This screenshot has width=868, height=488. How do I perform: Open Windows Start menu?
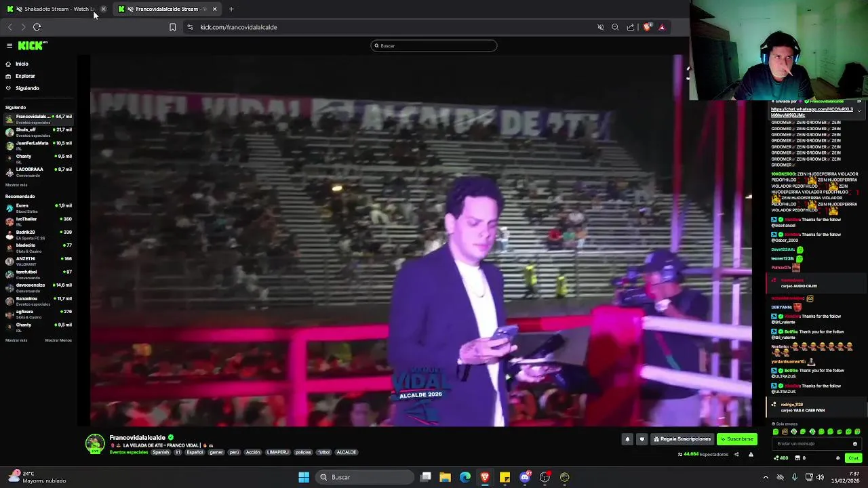point(304,477)
